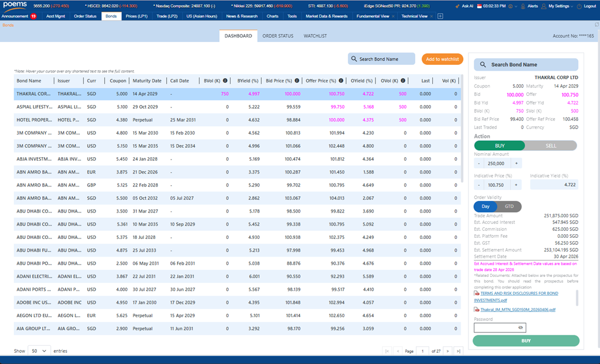
Task: Switch order action to SELL
Action: (x=551, y=145)
